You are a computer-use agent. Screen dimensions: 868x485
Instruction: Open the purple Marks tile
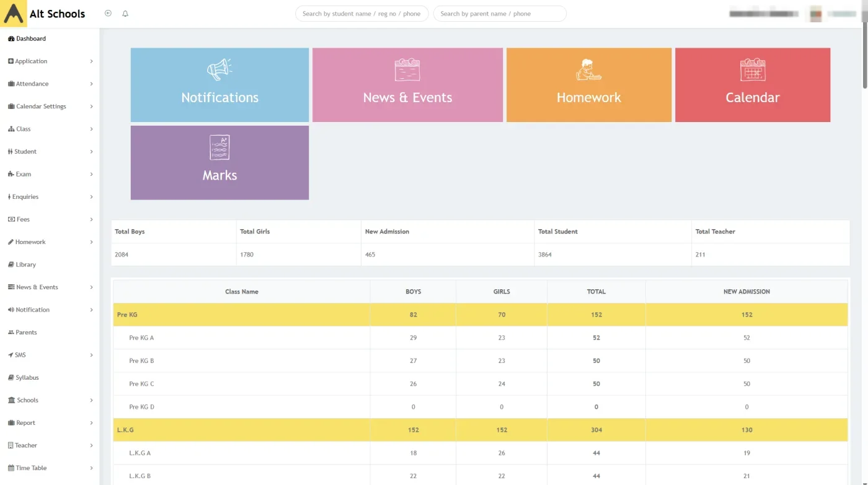219,163
